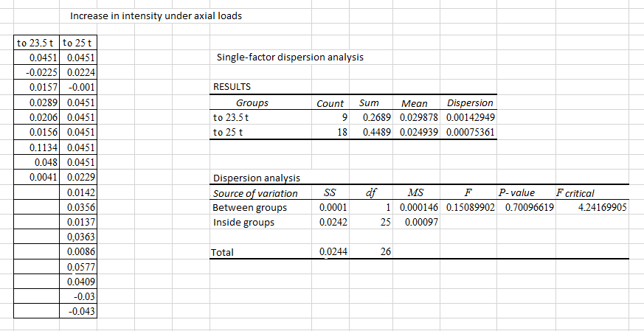Select the 'F' column header
This screenshot has width=644, height=331.
point(468,192)
